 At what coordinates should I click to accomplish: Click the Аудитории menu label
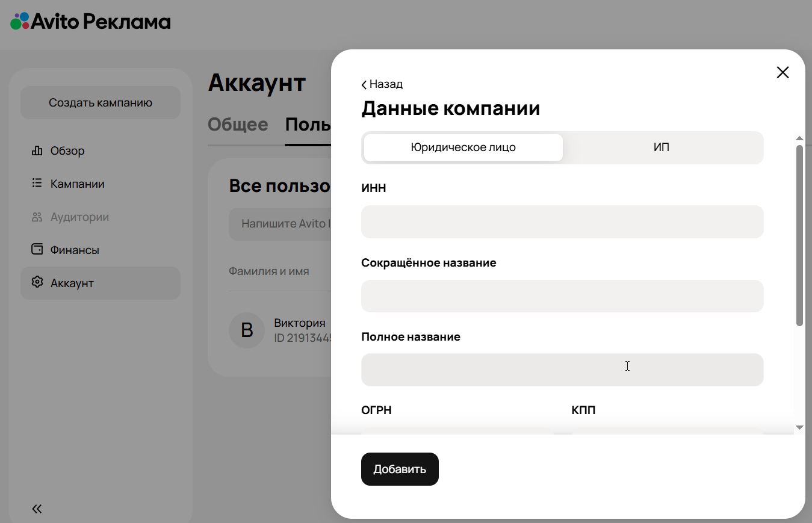tap(79, 217)
